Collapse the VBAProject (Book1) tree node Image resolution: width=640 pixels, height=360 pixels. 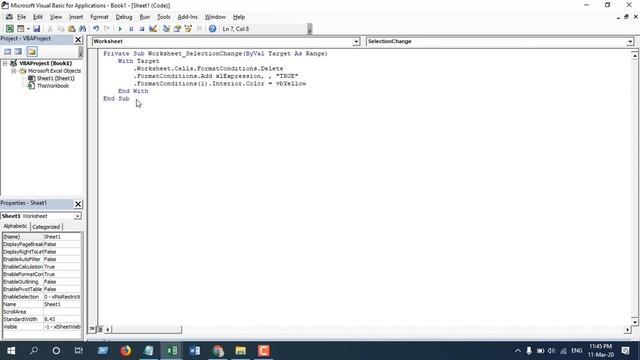click(5, 63)
